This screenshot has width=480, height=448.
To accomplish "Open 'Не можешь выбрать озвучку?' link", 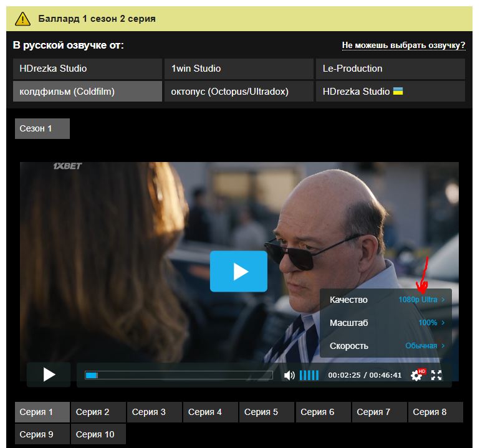I will pos(403,45).
